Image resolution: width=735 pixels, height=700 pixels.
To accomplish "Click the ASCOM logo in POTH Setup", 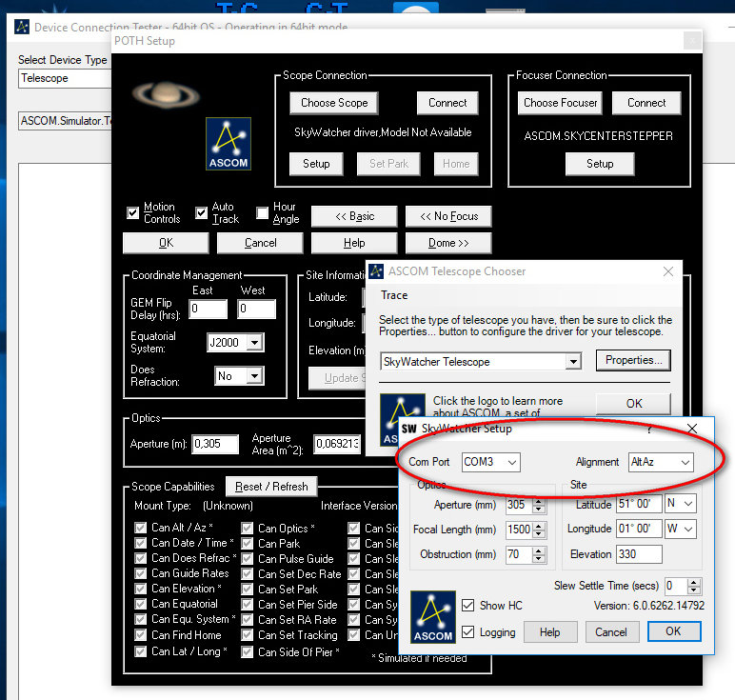I will tap(228, 144).
